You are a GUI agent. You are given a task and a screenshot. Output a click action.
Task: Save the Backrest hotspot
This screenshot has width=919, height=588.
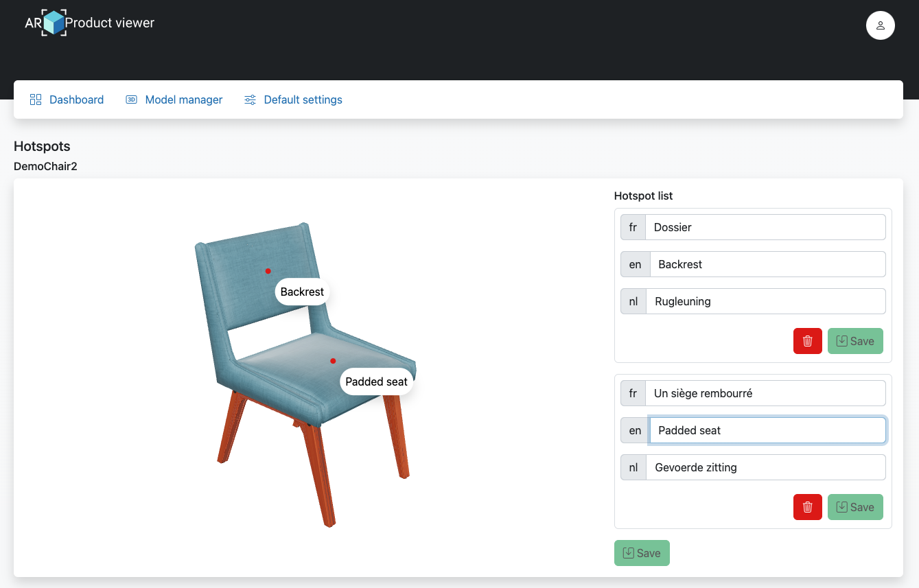coord(855,341)
